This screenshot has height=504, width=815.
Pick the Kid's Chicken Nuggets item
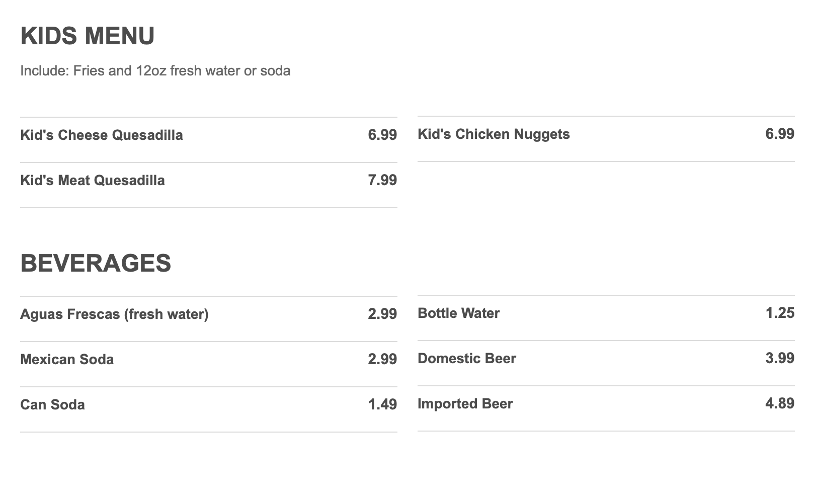(494, 134)
